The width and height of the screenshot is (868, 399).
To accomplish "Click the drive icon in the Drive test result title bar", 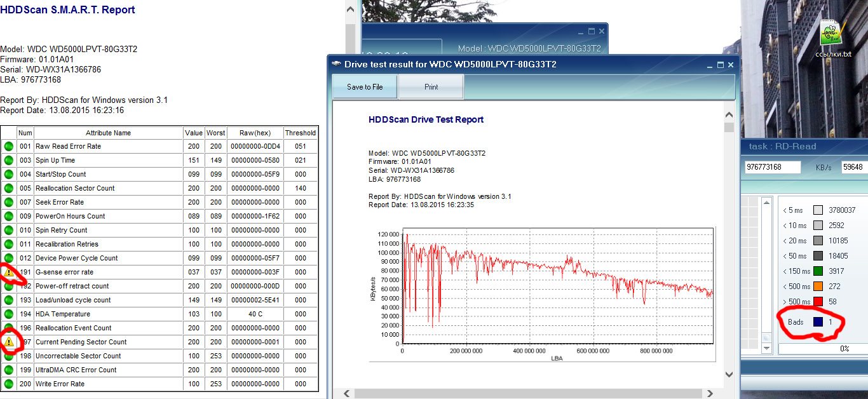I will [x=336, y=64].
